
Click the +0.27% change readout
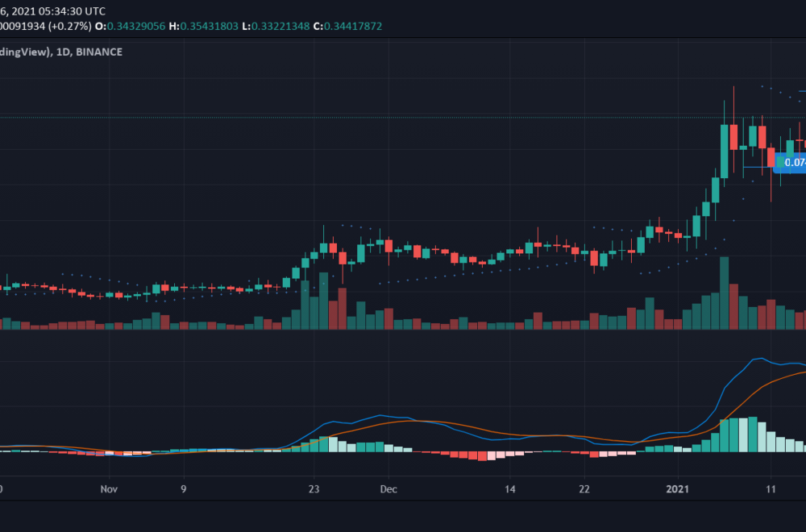tap(70, 27)
